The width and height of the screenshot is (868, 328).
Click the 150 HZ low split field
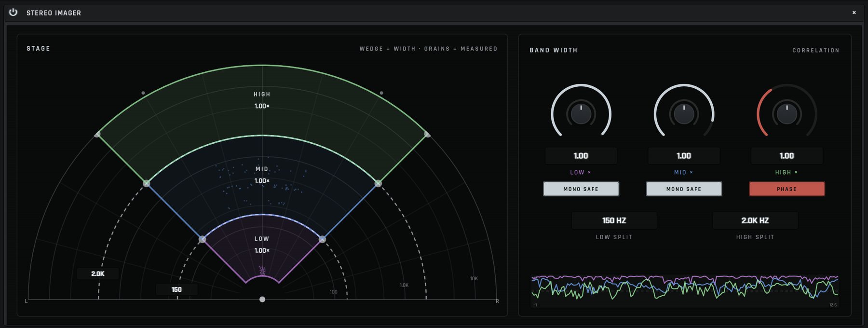point(614,220)
